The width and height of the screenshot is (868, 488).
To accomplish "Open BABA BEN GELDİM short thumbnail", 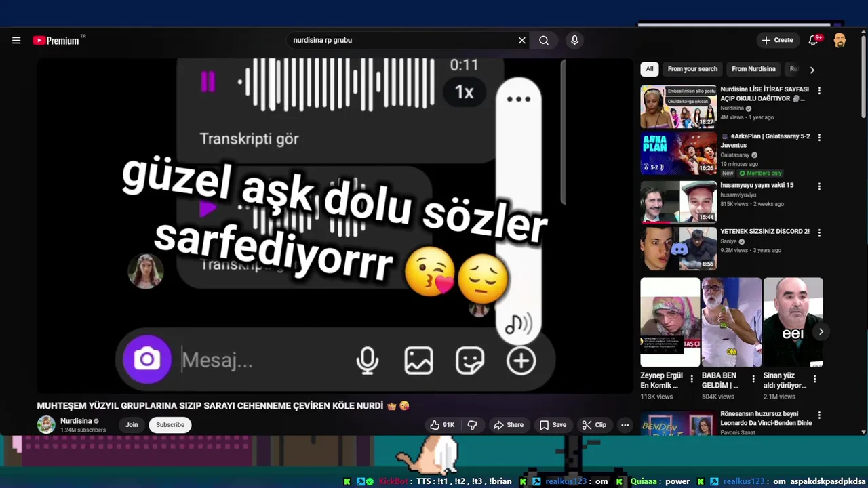I will coord(731,322).
